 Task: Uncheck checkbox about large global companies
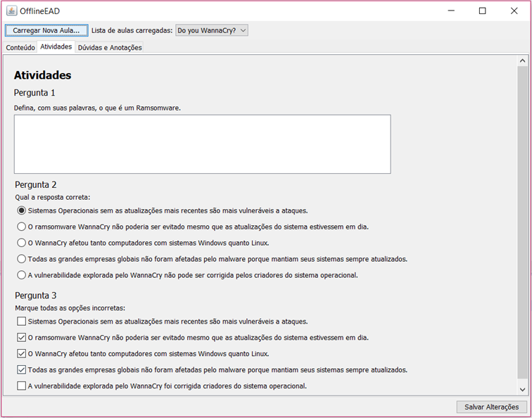[22, 369]
